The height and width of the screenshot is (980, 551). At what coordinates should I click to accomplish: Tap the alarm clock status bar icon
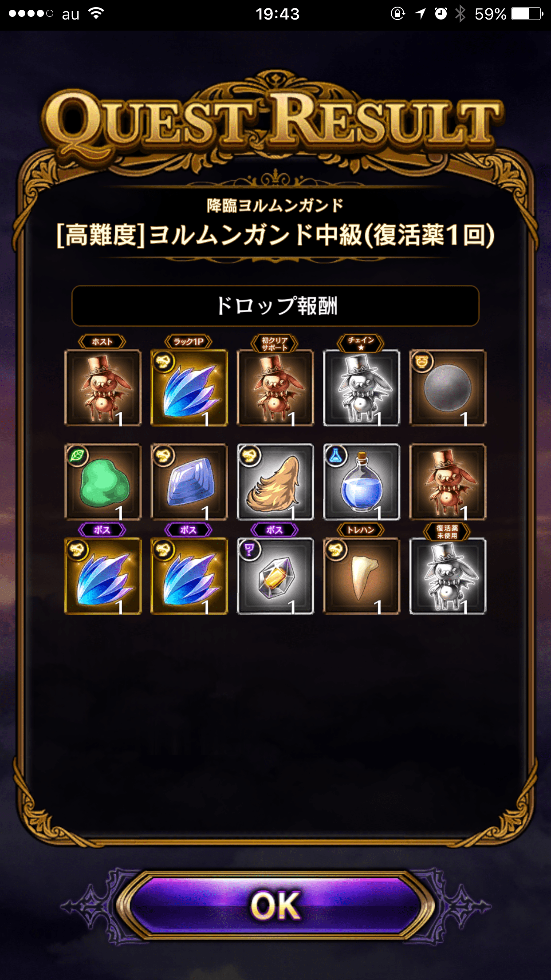(x=441, y=14)
